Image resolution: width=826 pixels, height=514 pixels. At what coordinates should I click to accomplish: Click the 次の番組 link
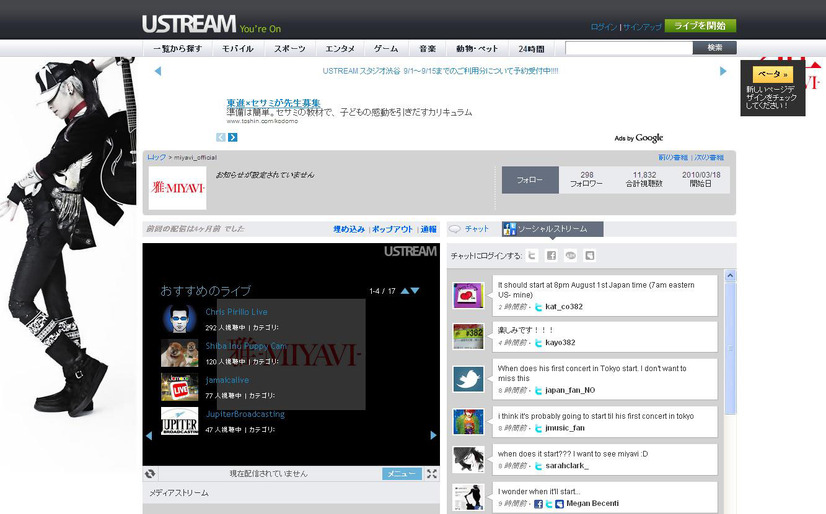(x=709, y=157)
